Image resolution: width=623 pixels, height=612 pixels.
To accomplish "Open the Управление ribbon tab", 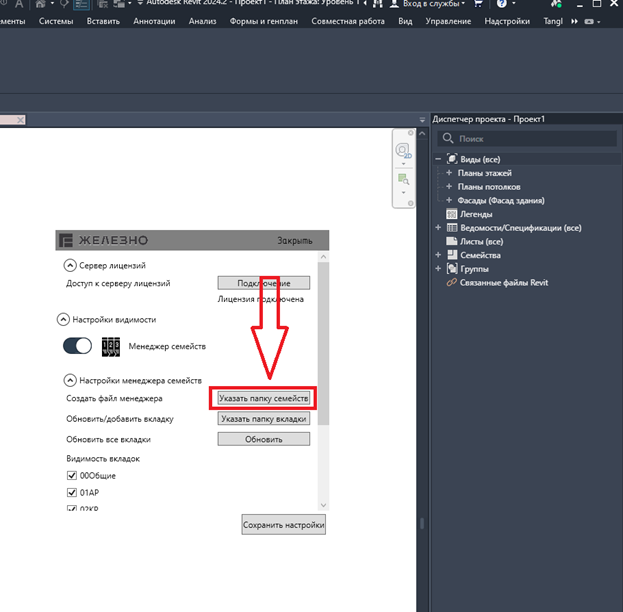I will click(448, 21).
